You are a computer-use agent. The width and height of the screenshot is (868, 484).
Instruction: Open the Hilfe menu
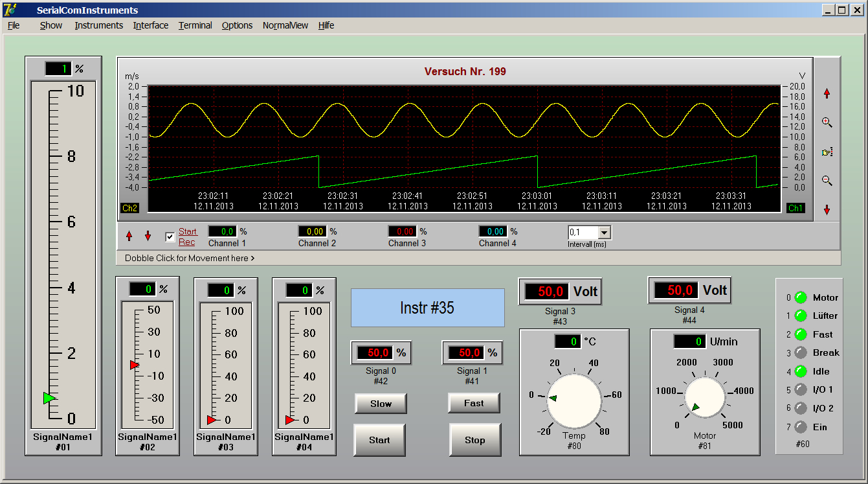tap(326, 25)
